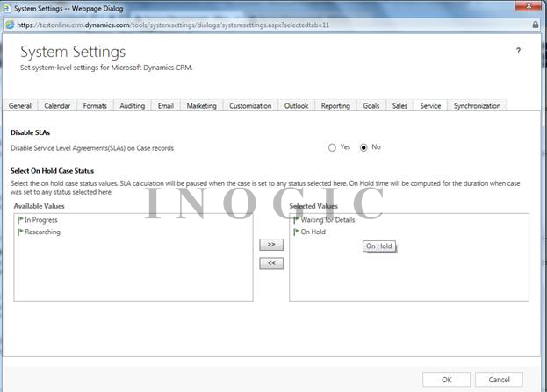Close the System Settings dialog window
The height and width of the screenshot is (392, 547).
[529, 6]
